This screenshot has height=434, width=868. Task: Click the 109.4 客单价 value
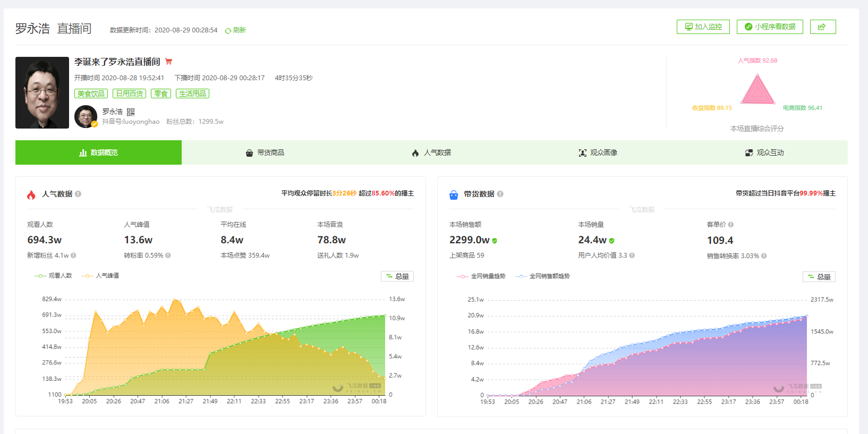coord(720,241)
